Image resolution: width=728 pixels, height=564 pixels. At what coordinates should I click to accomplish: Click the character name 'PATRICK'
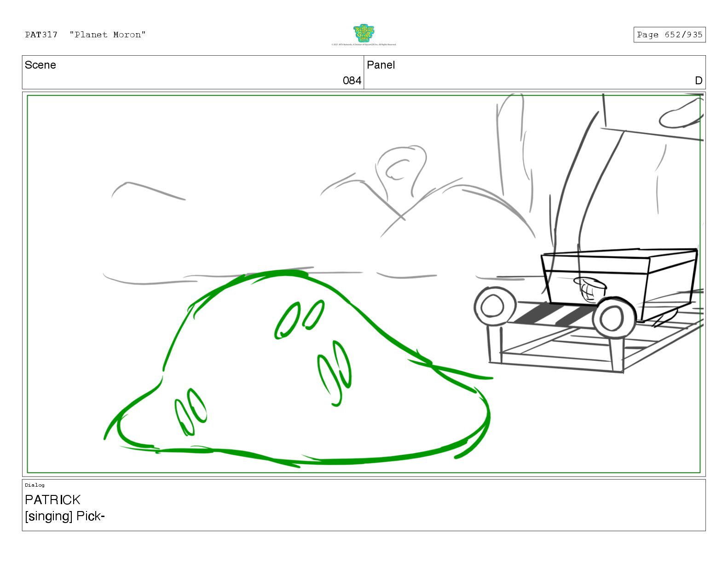tap(52, 500)
